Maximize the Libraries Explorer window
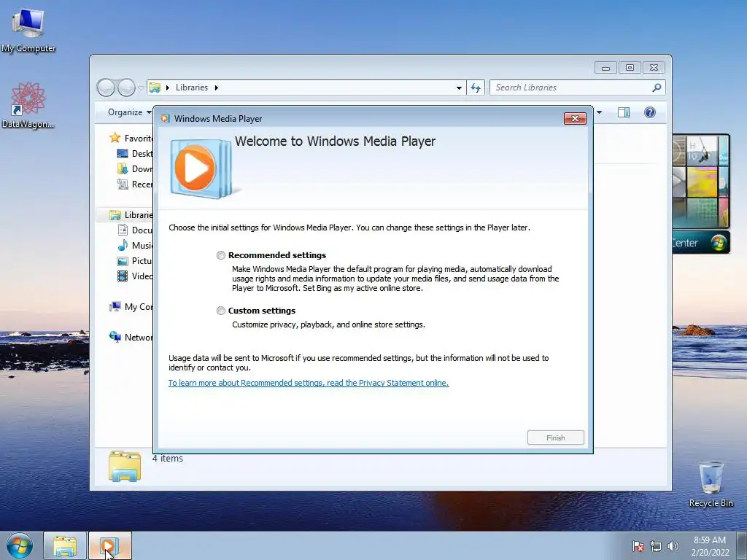Image resolution: width=747 pixels, height=560 pixels. click(x=630, y=68)
